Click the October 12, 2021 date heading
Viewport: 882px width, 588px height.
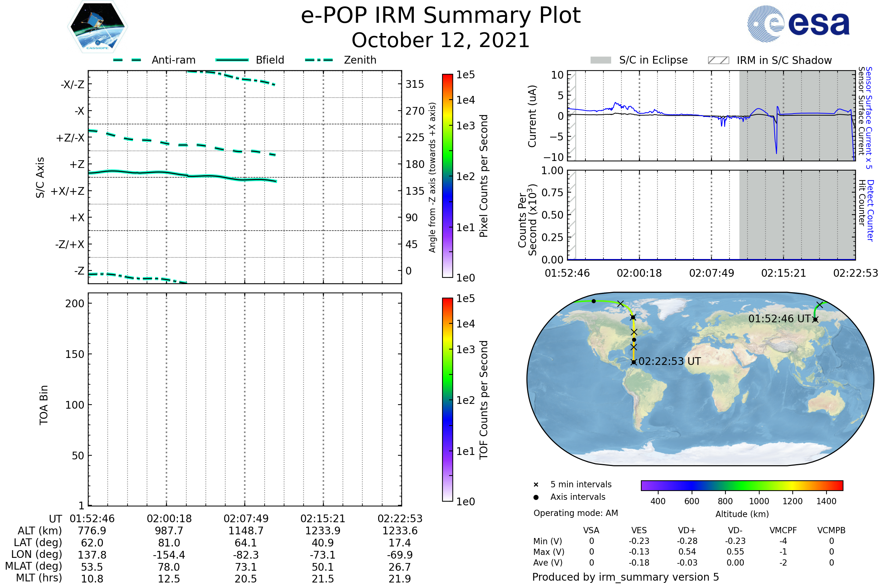pos(441,40)
